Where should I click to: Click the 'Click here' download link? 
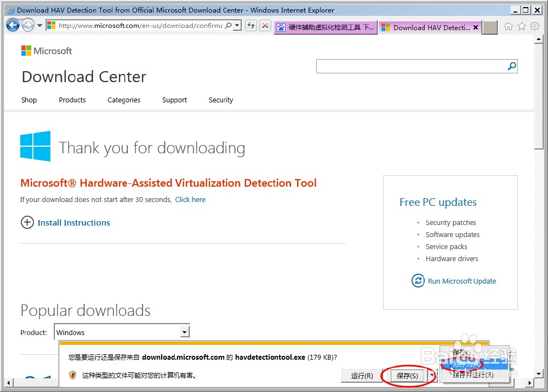191,200
